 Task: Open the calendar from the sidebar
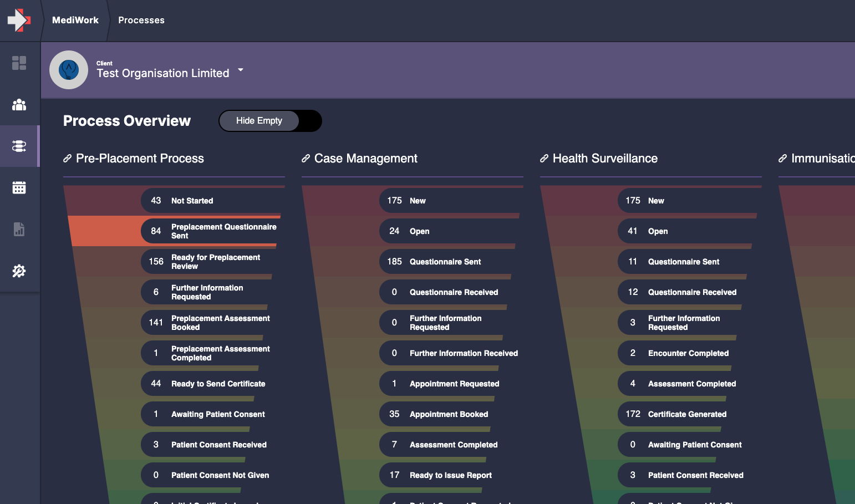[x=19, y=187]
